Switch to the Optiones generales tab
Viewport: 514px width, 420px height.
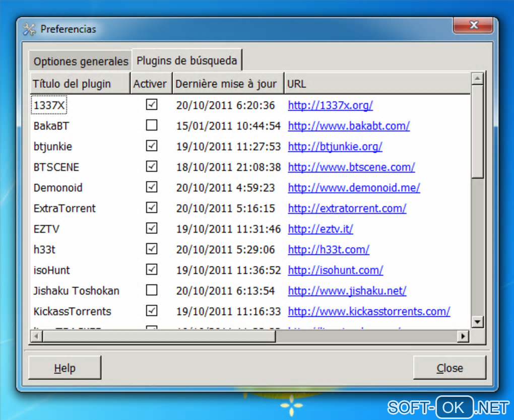pyautogui.click(x=81, y=61)
